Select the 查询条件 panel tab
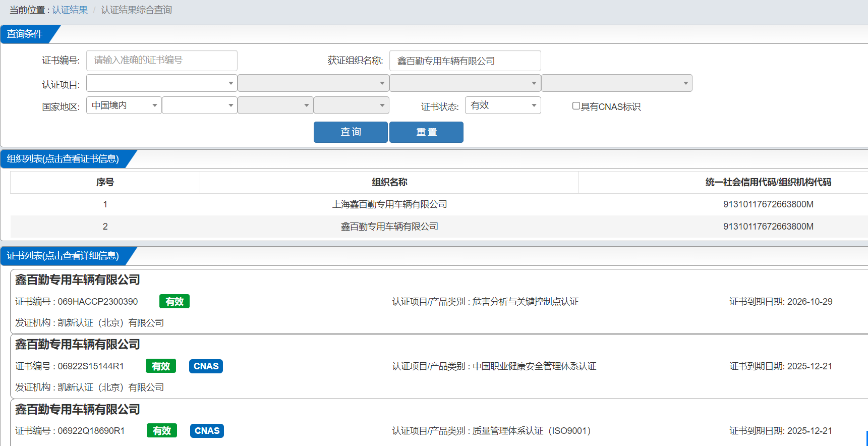The image size is (868, 446). (25, 34)
